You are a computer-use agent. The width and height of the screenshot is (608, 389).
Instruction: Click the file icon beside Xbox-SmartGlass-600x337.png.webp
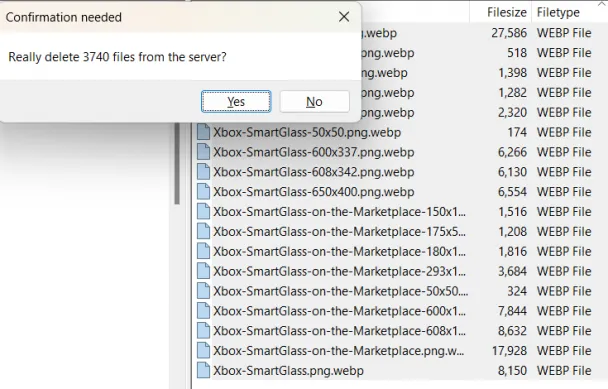click(203, 152)
